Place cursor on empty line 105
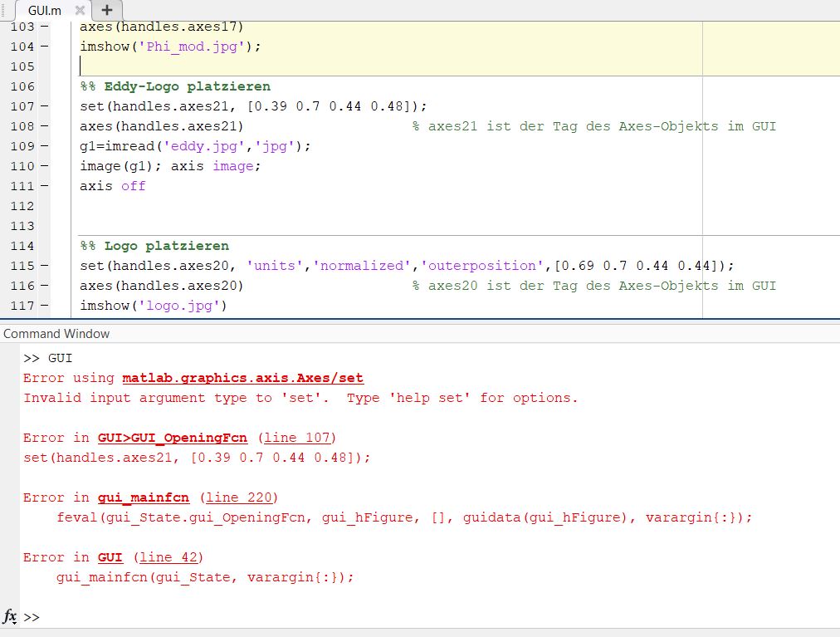Image resolution: width=840 pixels, height=637 pixels. pos(249,66)
